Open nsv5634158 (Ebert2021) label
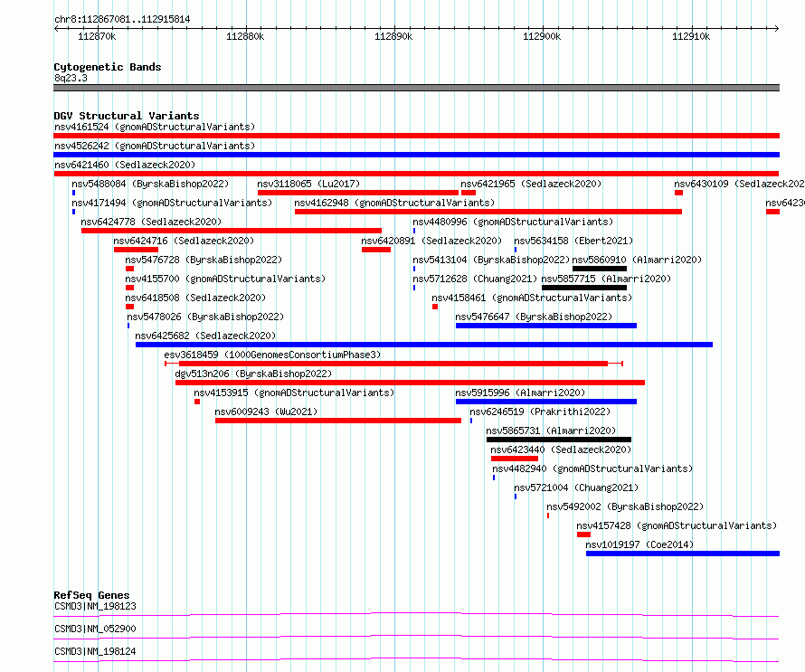Viewport: 805px width, 672px height. pos(573,241)
